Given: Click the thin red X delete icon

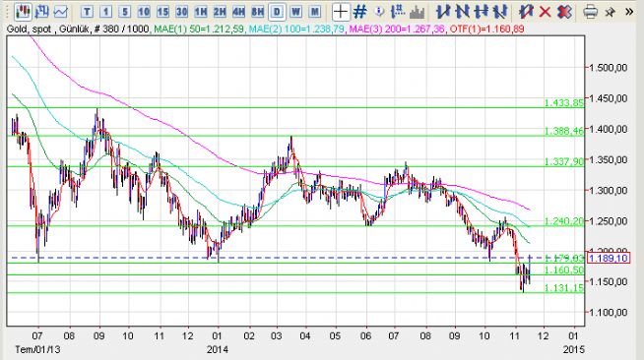Looking at the screenshot, I should tap(545, 12).
